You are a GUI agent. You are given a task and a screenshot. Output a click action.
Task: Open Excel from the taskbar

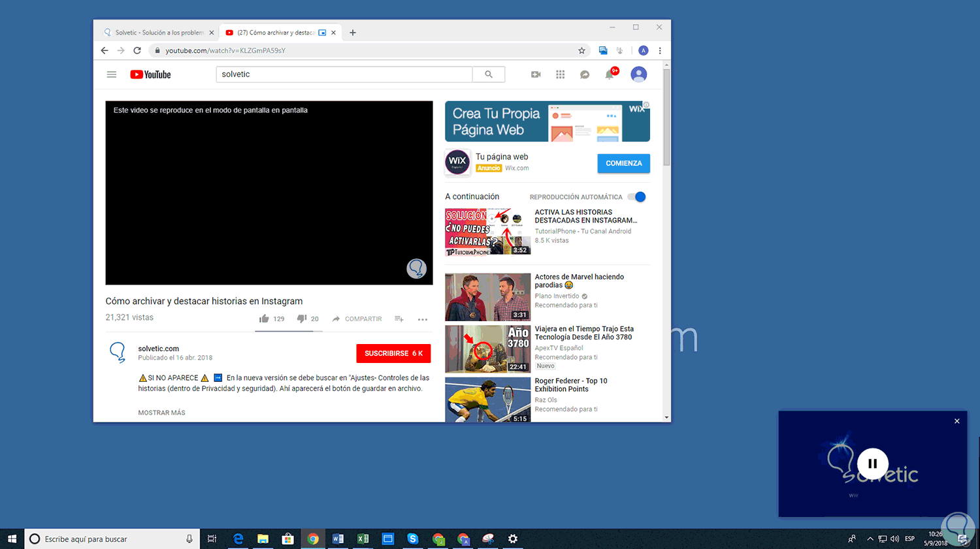pos(363,539)
